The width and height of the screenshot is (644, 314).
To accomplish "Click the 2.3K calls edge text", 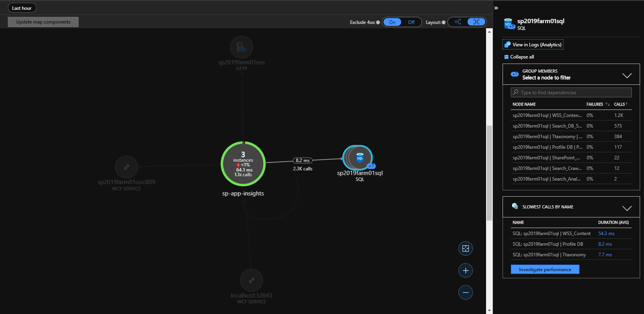I will pyautogui.click(x=303, y=169).
